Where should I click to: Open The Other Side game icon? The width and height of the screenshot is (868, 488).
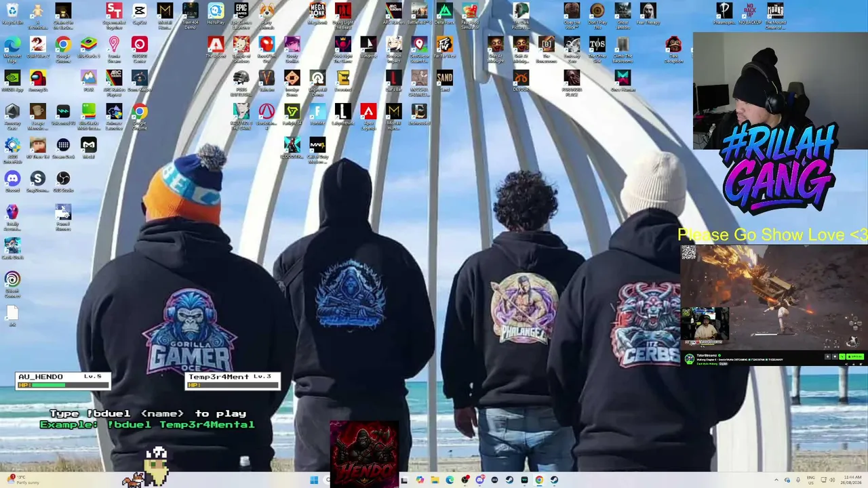(597, 50)
